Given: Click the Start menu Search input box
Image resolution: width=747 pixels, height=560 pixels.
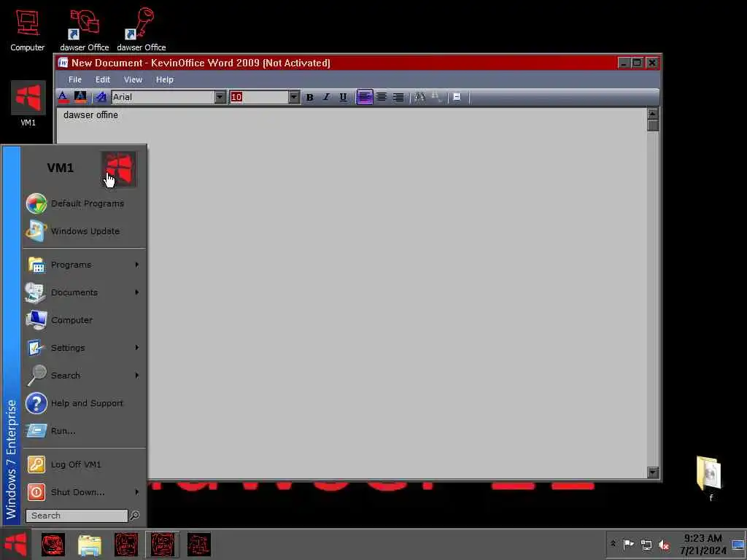Looking at the screenshot, I should tap(77, 516).
